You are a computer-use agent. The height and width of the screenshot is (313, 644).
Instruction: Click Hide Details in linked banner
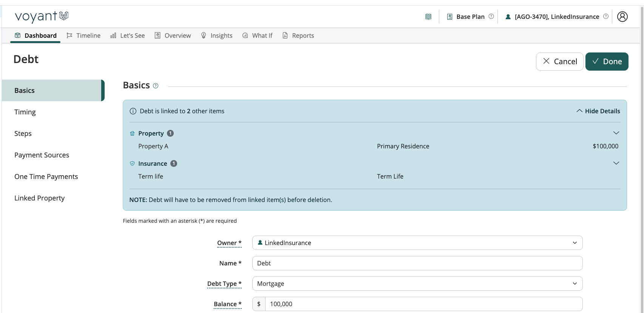[598, 111]
